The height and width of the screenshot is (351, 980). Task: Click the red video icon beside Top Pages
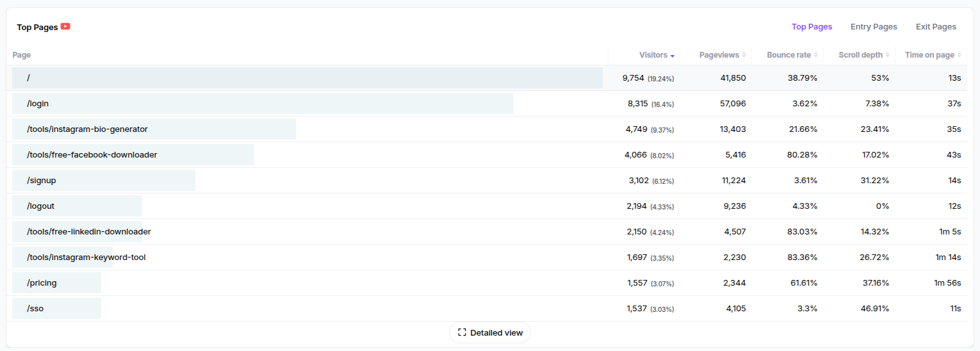pyautogui.click(x=65, y=27)
